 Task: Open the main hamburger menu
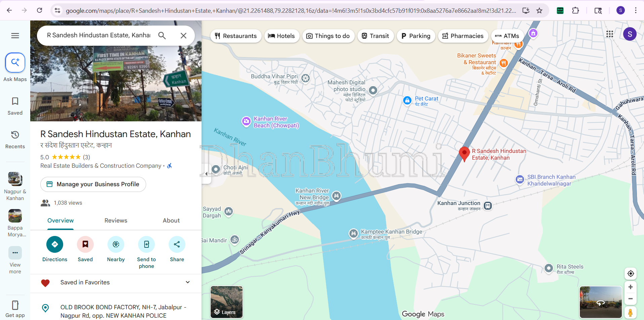click(x=15, y=36)
